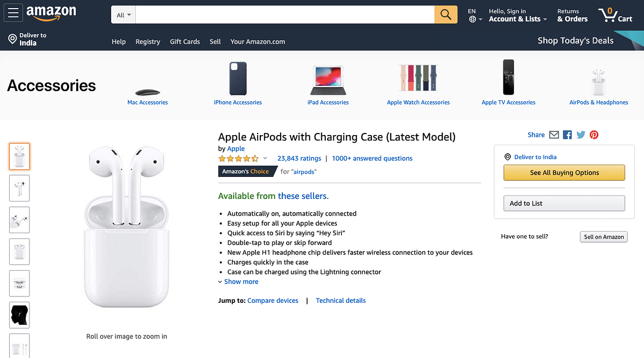Click See All Buying Options
The width and height of the screenshot is (644, 358).
(x=564, y=173)
